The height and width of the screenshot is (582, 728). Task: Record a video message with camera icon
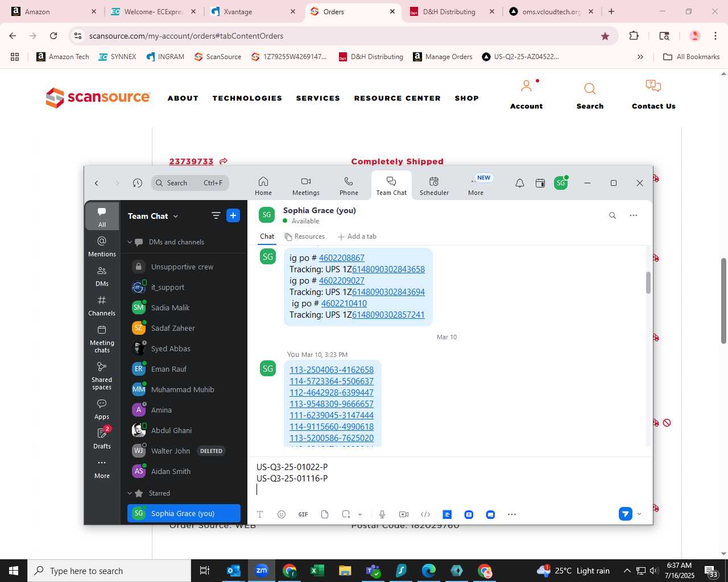pyautogui.click(x=404, y=514)
